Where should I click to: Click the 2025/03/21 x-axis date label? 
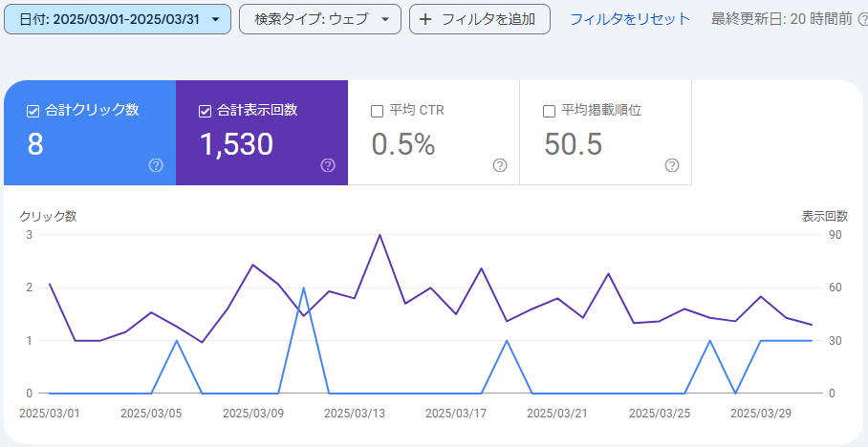tap(557, 414)
